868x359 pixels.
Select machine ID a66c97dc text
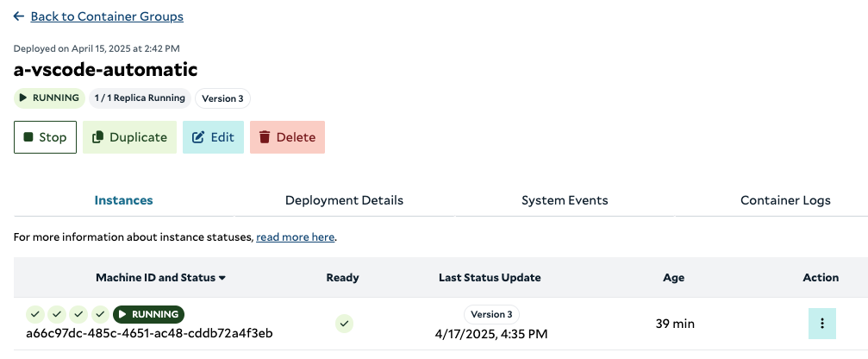tap(149, 333)
